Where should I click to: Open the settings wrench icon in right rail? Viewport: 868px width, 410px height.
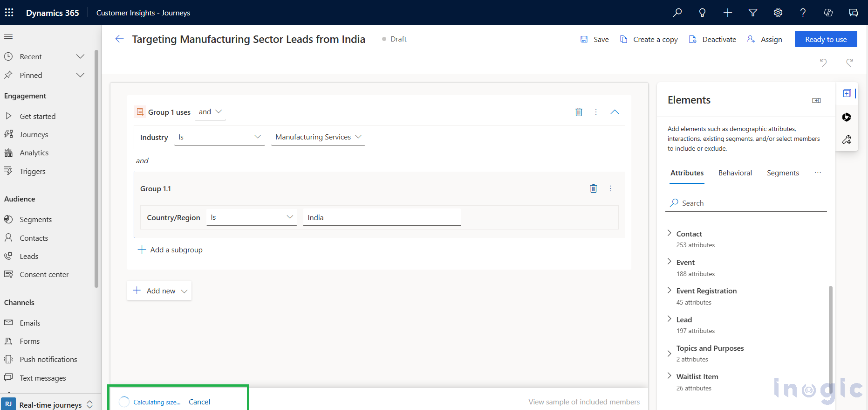pyautogui.click(x=847, y=139)
